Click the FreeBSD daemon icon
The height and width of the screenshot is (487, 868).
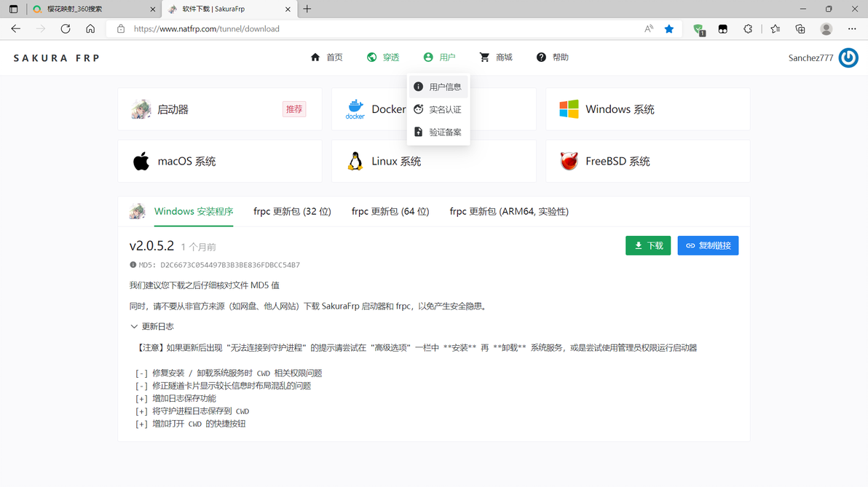tap(569, 161)
